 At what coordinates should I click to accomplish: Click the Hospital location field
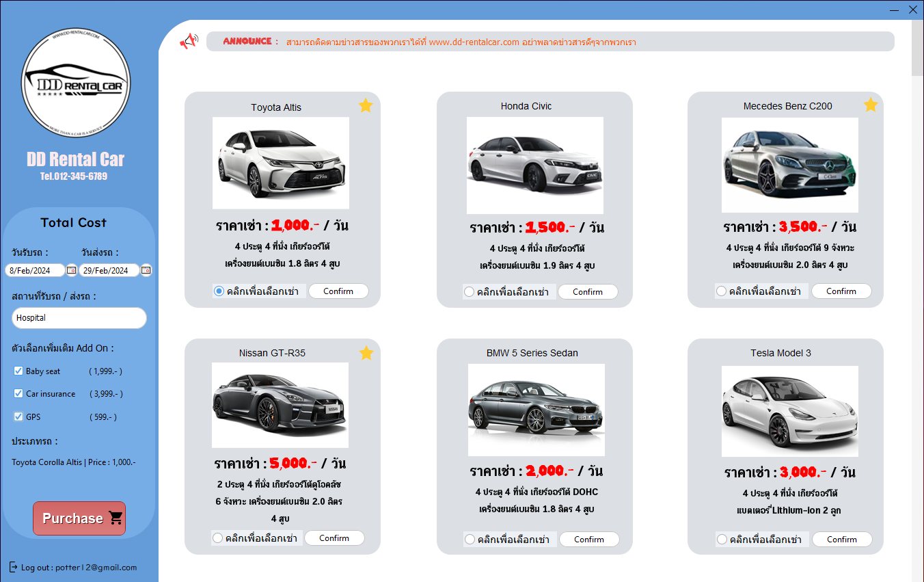pyautogui.click(x=79, y=318)
